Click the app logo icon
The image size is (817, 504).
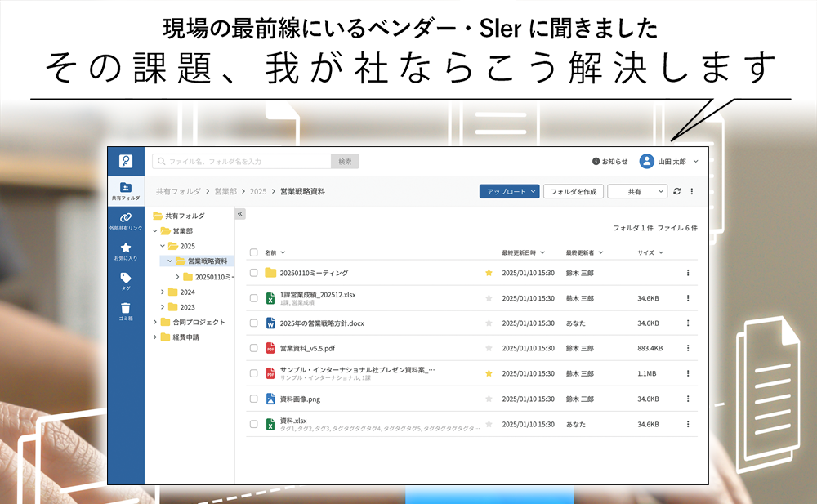(126, 161)
